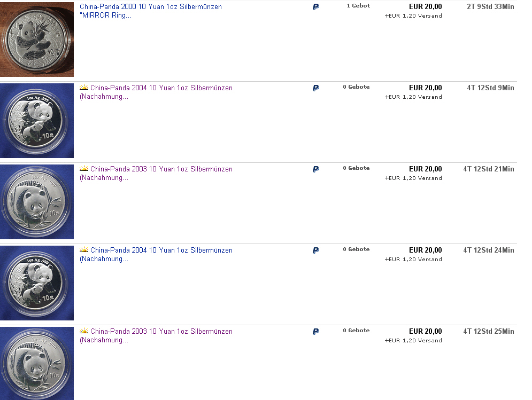532x400 pixels.
Task: Click PayPal icon on listing ending 4T 12Std 25Min
Action: pyautogui.click(x=315, y=332)
